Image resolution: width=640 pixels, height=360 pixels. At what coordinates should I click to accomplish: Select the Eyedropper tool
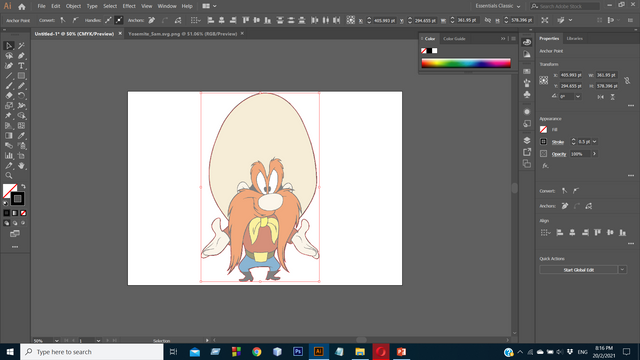click(x=21, y=136)
